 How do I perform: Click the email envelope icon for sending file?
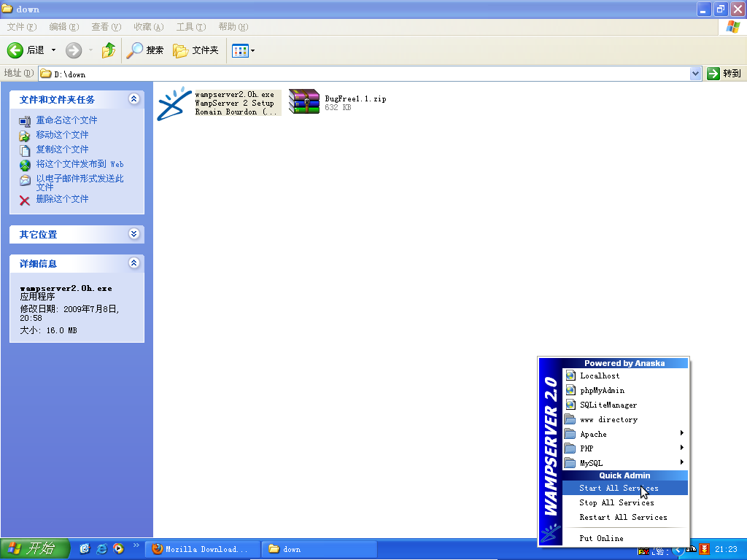25,181
